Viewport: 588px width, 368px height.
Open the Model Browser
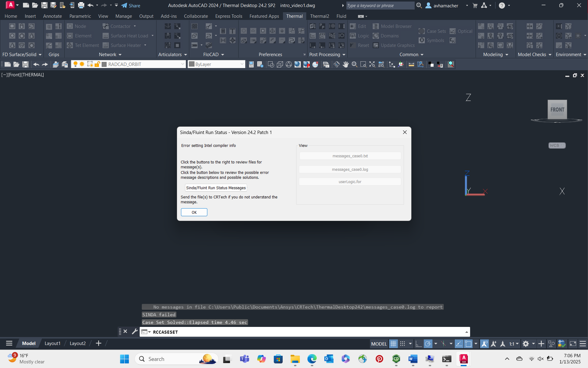tap(392, 26)
